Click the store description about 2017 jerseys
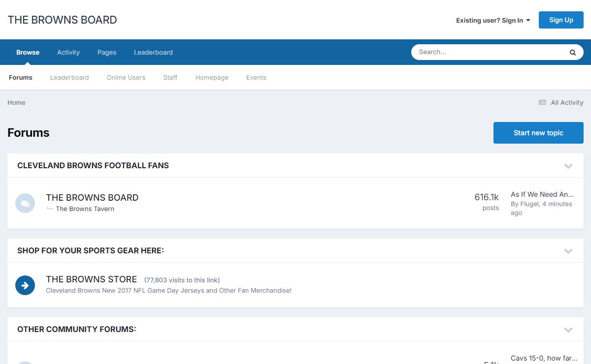 (168, 290)
